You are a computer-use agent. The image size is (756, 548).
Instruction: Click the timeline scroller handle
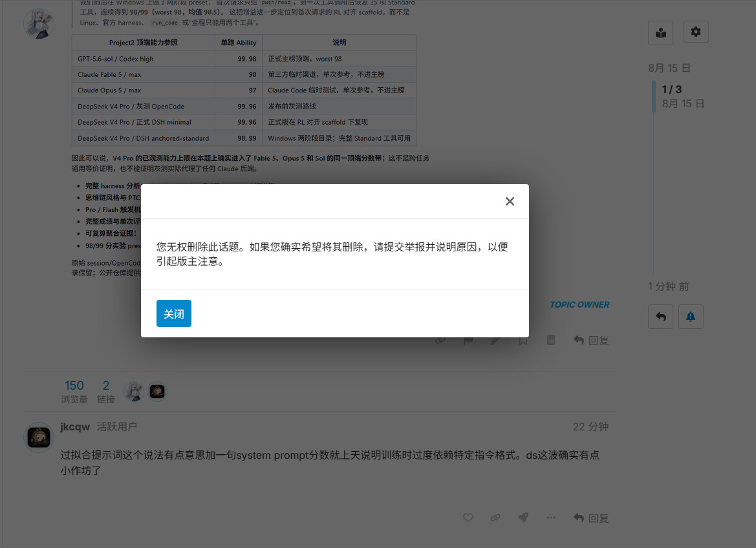point(654,96)
